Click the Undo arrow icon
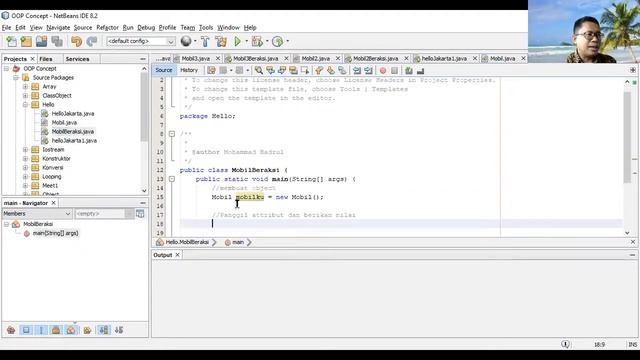Screen dimensions: 640x360 click(x=76, y=41)
